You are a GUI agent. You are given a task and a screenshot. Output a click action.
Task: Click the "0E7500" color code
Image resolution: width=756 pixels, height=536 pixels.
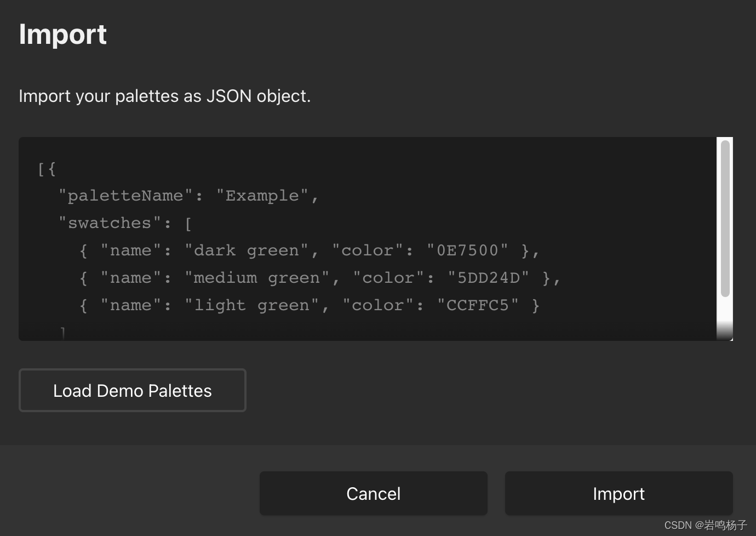(x=467, y=250)
